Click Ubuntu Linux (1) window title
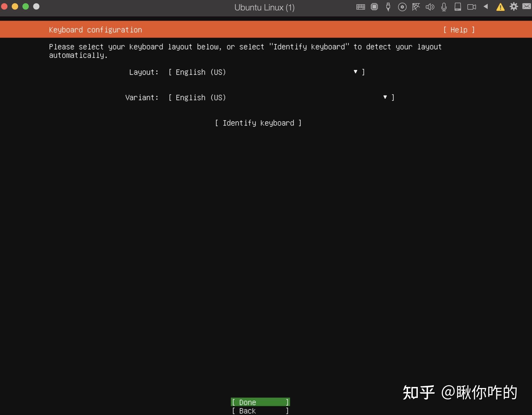 pyautogui.click(x=264, y=7)
